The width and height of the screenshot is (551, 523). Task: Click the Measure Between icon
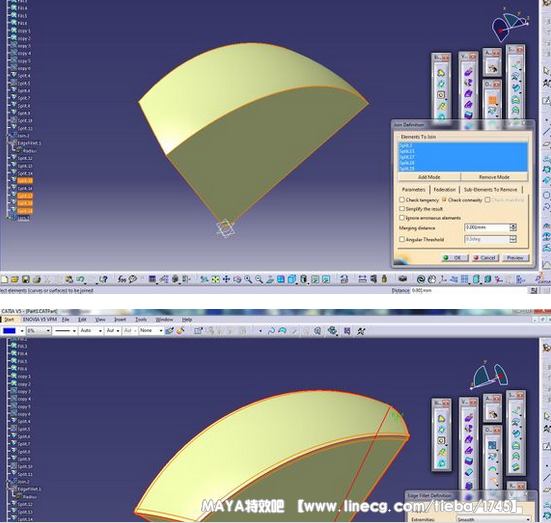pos(362,279)
